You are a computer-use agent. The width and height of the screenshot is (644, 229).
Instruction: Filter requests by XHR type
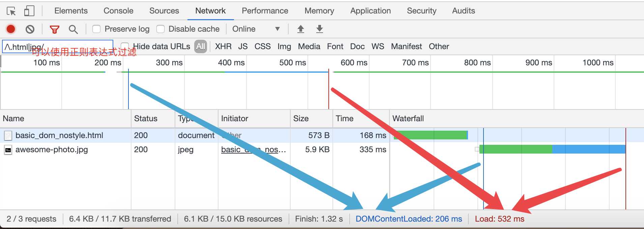223,46
